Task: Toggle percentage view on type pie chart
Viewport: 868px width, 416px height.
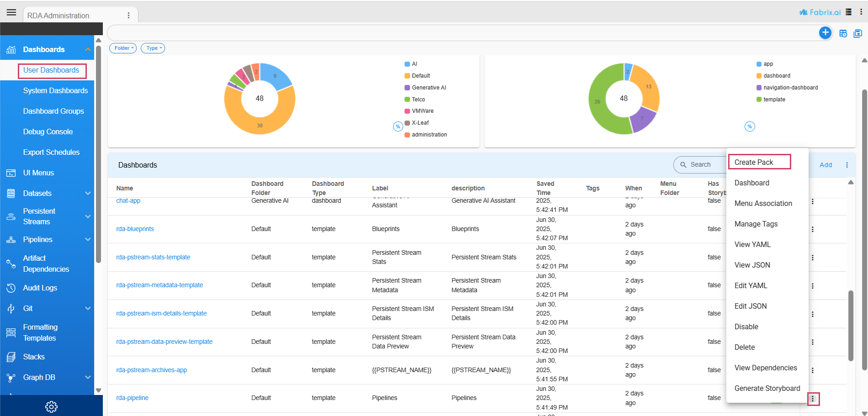Action: coord(750,126)
